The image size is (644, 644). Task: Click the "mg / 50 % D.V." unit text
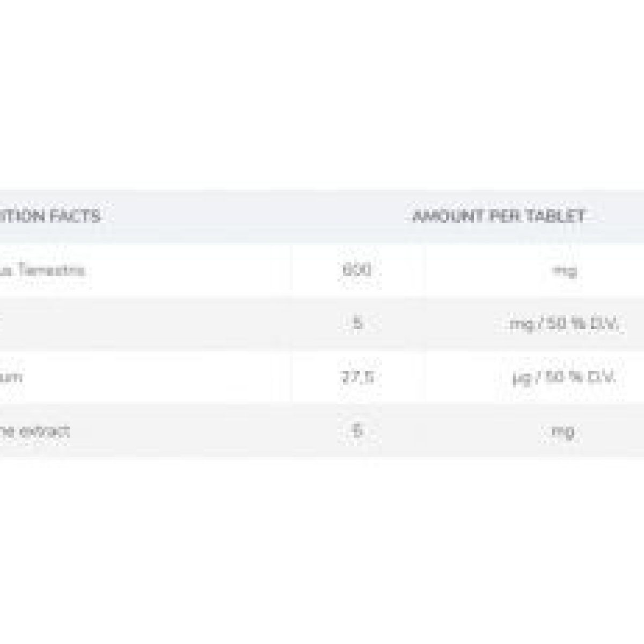point(564,324)
